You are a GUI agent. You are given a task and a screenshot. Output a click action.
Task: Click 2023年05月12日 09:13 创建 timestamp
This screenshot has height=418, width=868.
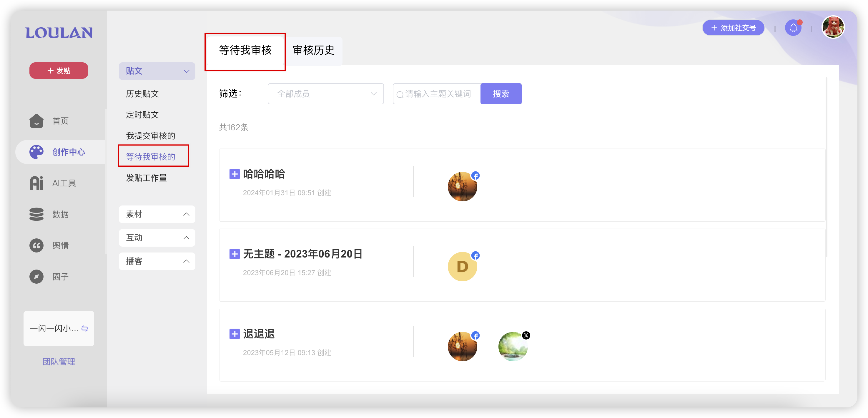click(x=287, y=353)
